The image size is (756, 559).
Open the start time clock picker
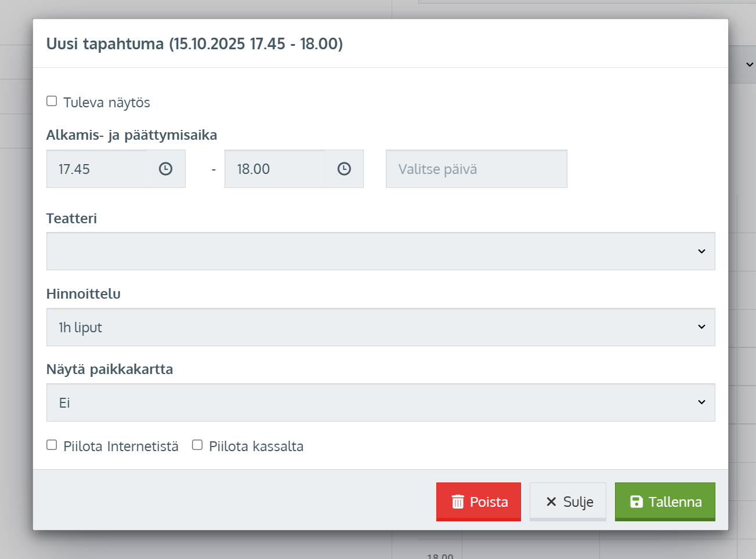point(166,169)
